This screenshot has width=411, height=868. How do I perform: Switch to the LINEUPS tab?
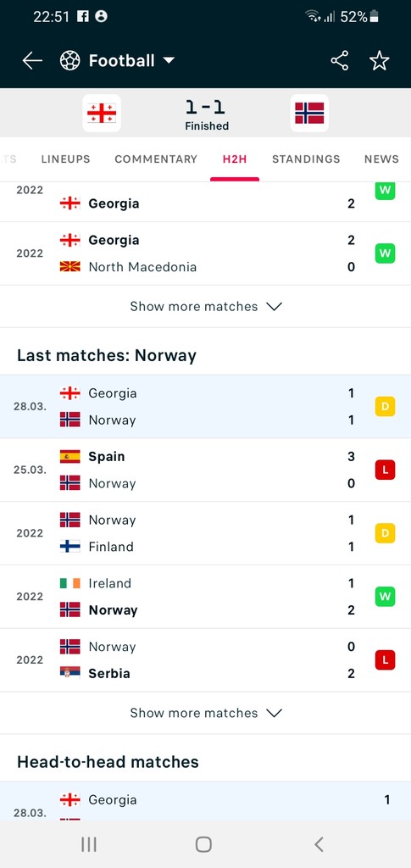click(x=65, y=159)
